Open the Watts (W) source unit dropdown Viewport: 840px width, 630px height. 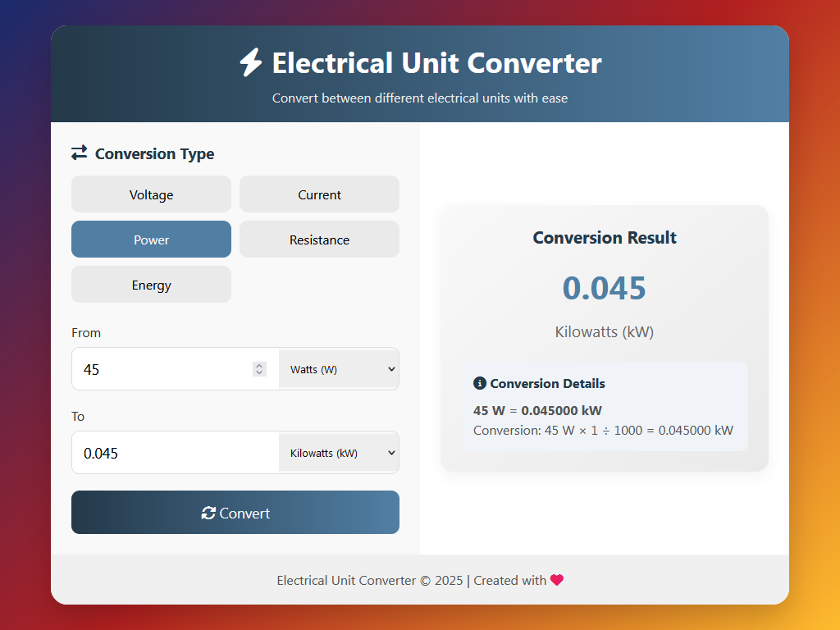click(x=339, y=369)
